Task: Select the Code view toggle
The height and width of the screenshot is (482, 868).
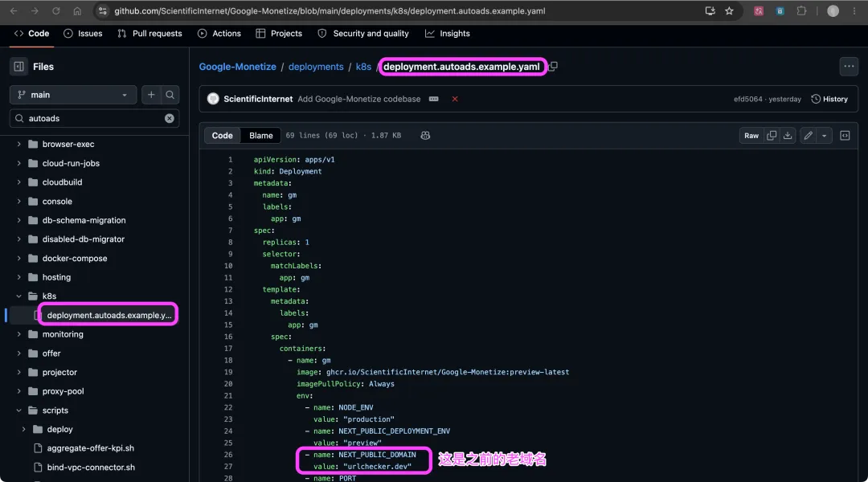Action: (x=223, y=136)
